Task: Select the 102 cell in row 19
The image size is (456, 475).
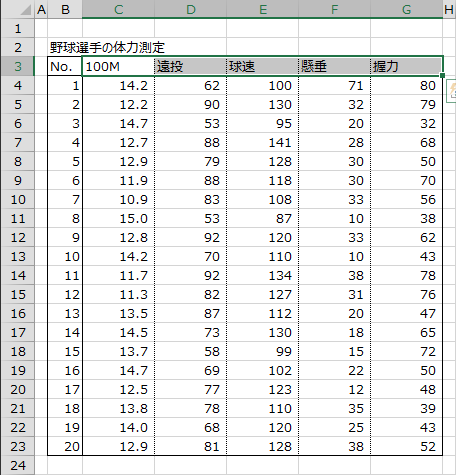Action: [x=263, y=370]
